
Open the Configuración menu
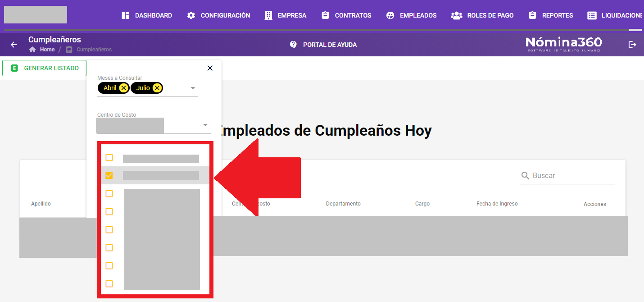(x=218, y=15)
